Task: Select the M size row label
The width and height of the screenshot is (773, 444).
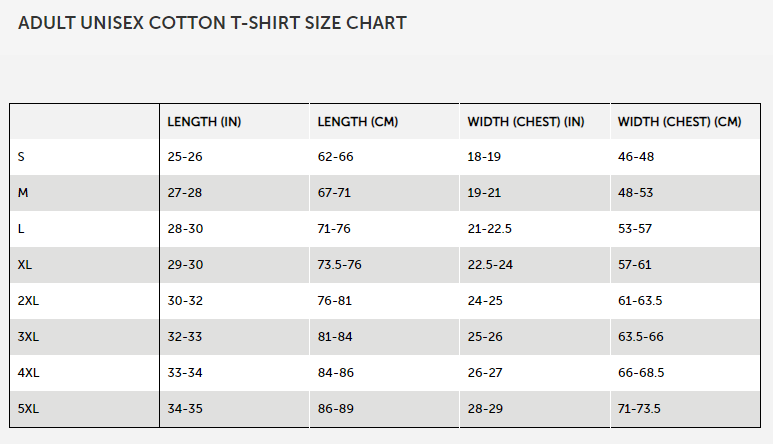Action: click(x=22, y=193)
